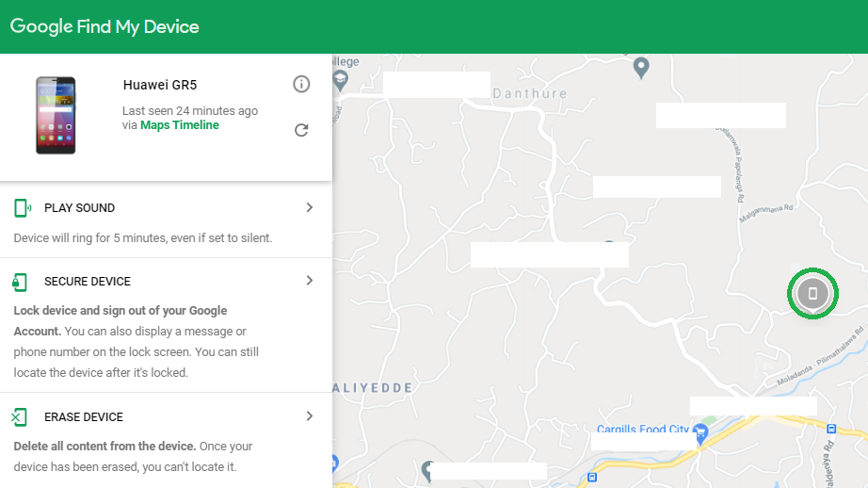The height and width of the screenshot is (488, 868).
Task: Click the Huawei GR5 phone thumbnail
Action: 56,115
